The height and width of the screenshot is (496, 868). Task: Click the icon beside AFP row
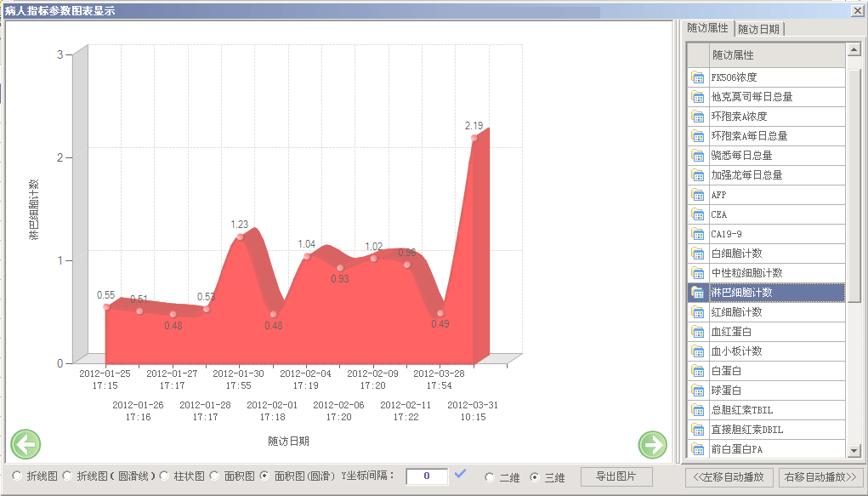pyautogui.click(x=698, y=195)
